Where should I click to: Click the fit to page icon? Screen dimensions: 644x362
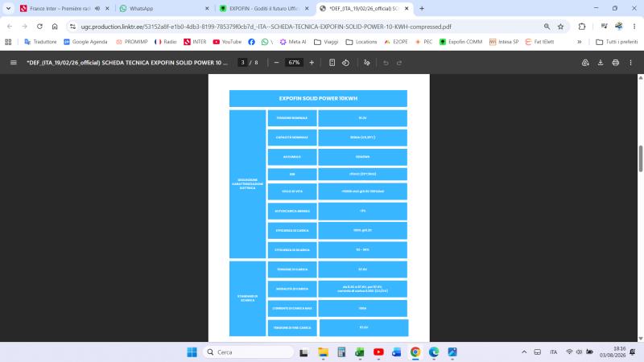332,63
